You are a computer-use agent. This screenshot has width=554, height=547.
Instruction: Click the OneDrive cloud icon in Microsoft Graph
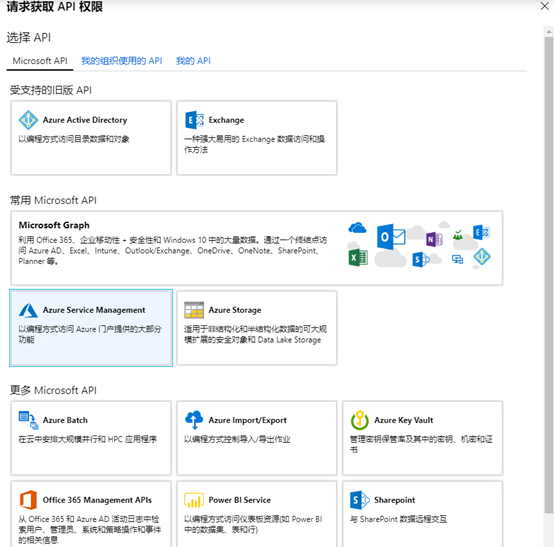(357, 228)
